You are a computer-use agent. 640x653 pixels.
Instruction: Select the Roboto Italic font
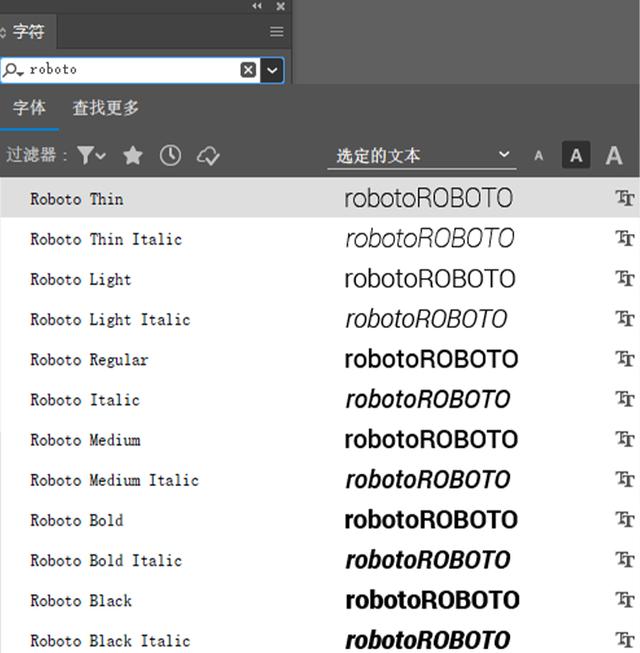pyautogui.click(x=320, y=399)
